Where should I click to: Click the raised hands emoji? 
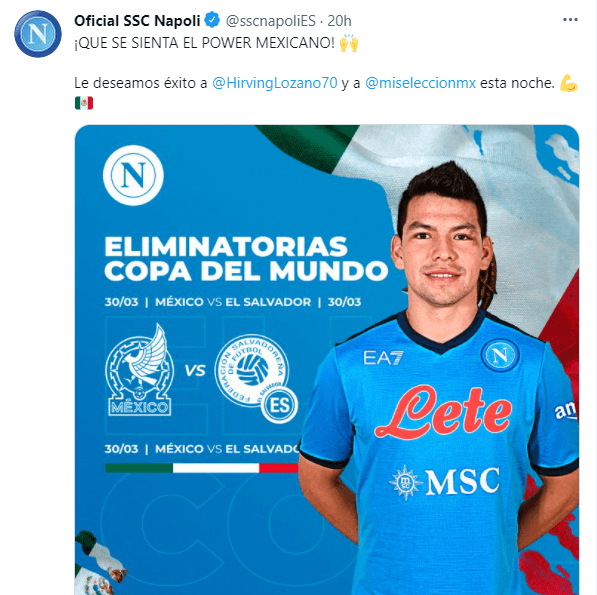(x=349, y=43)
